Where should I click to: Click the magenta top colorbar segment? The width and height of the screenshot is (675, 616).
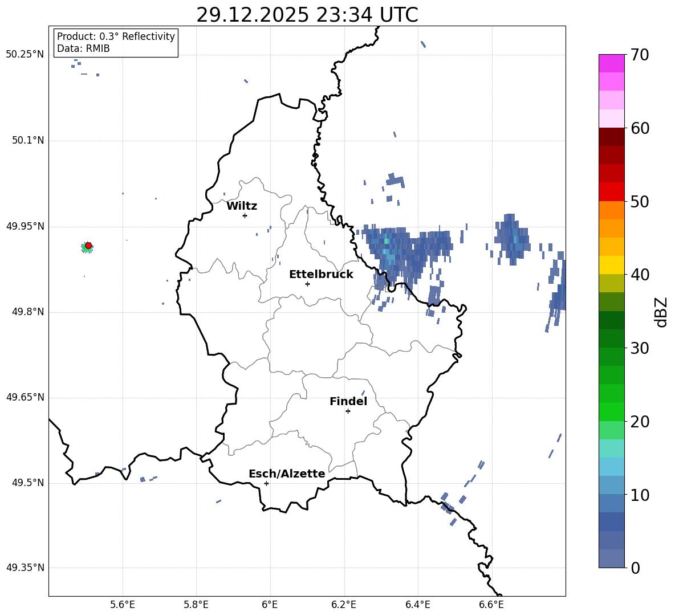[x=612, y=63]
